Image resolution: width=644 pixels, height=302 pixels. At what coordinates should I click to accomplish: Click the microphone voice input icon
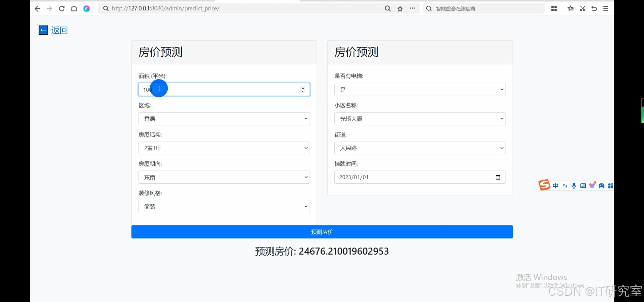click(574, 186)
